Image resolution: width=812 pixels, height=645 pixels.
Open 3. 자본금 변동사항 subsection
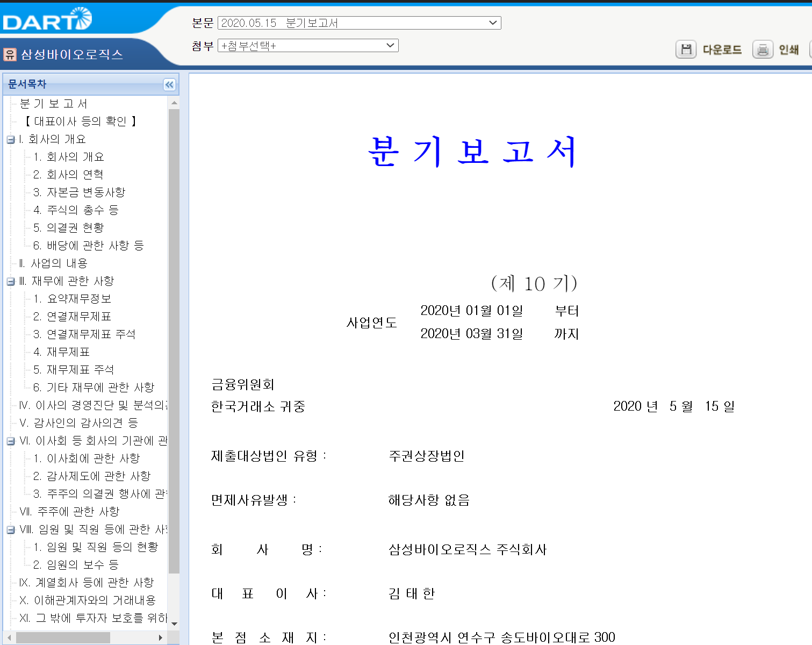(x=79, y=192)
